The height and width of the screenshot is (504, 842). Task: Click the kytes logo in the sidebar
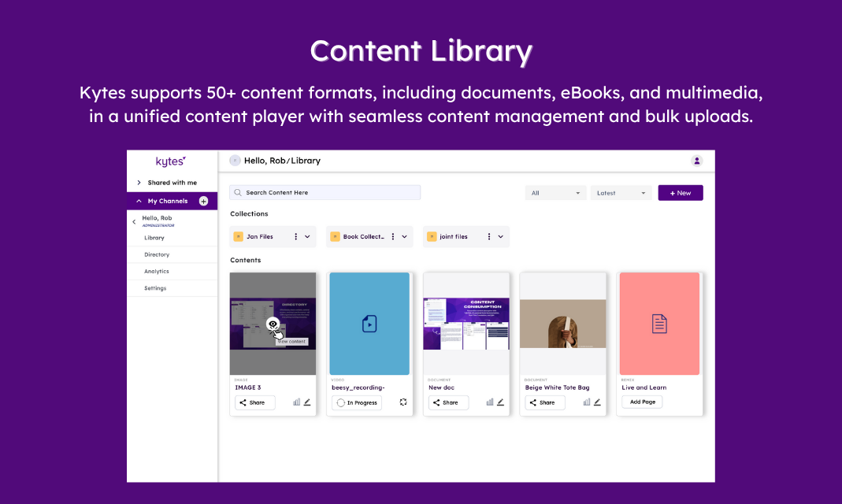171,161
